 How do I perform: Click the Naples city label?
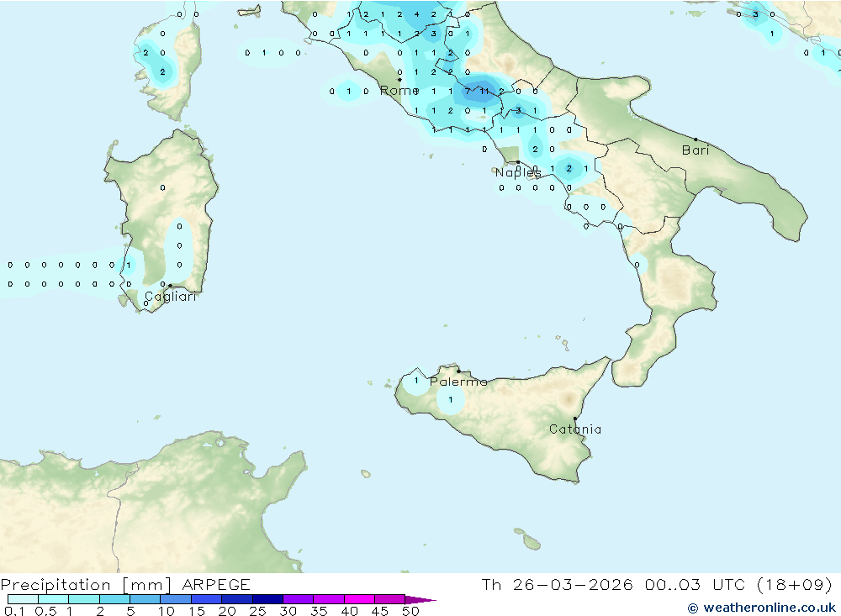517,172
